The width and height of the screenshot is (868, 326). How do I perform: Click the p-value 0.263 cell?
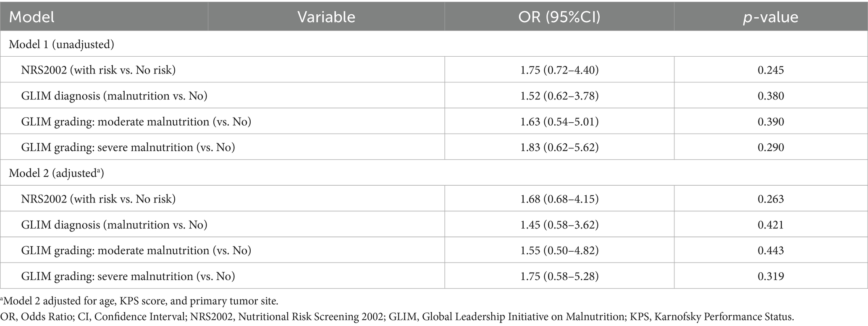771,199
